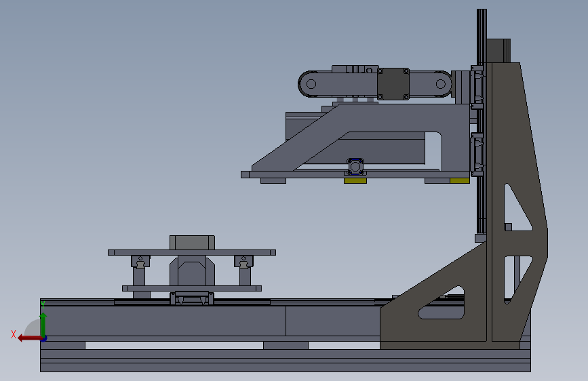Pick the motor housing at top of vertical rail
588x381 pixels.
pyautogui.click(x=498, y=51)
